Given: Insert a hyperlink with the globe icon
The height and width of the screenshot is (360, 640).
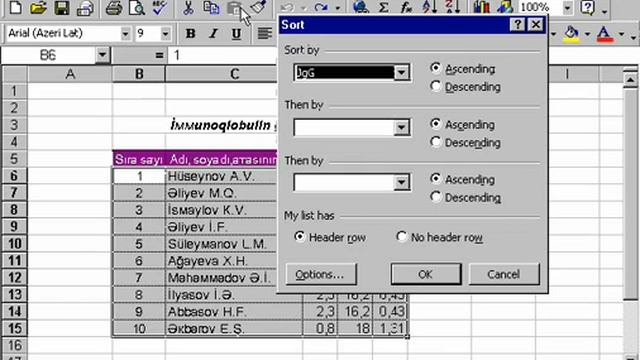Looking at the screenshot, I should point(361,7).
